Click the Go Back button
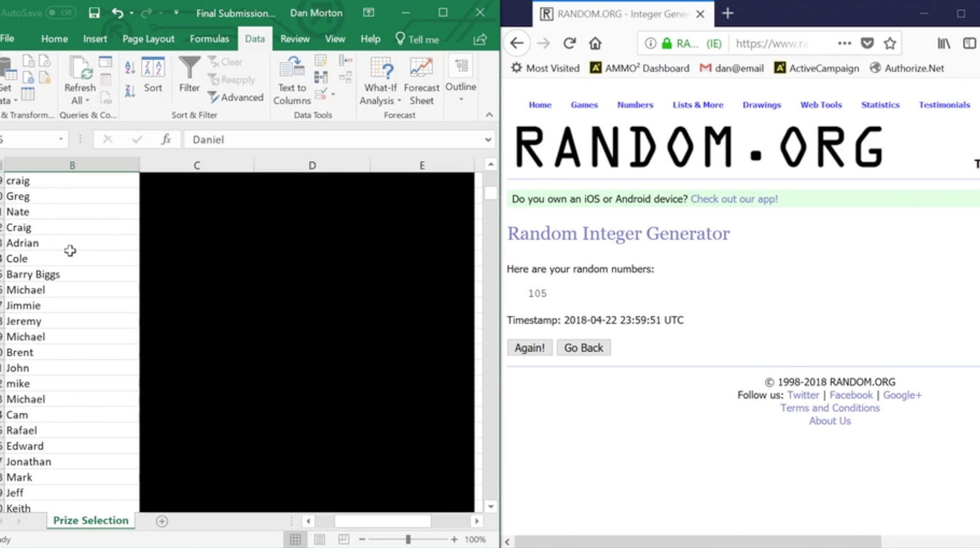This screenshot has width=980, height=548. coord(584,348)
